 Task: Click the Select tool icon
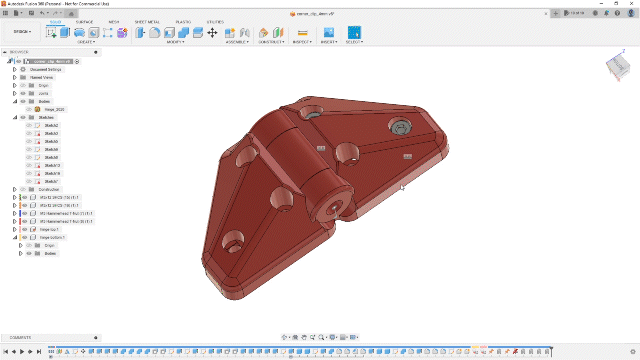[354, 33]
